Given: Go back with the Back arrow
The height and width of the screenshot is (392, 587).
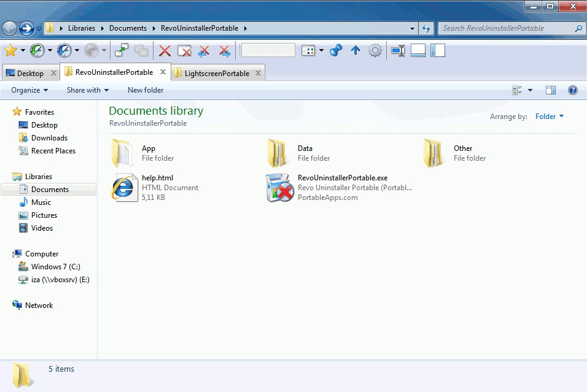Looking at the screenshot, I should (9, 28).
